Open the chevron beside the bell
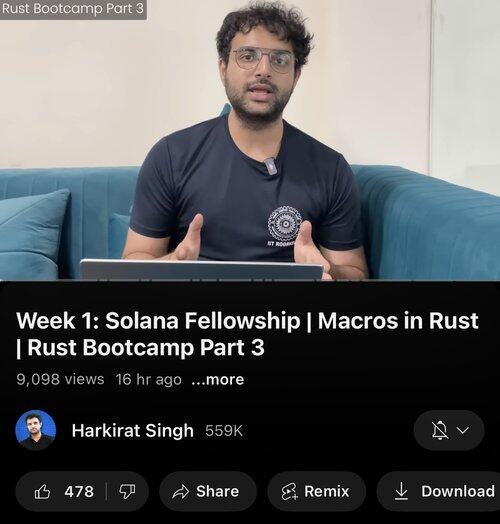This screenshot has height=524, width=500. coord(463,430)
